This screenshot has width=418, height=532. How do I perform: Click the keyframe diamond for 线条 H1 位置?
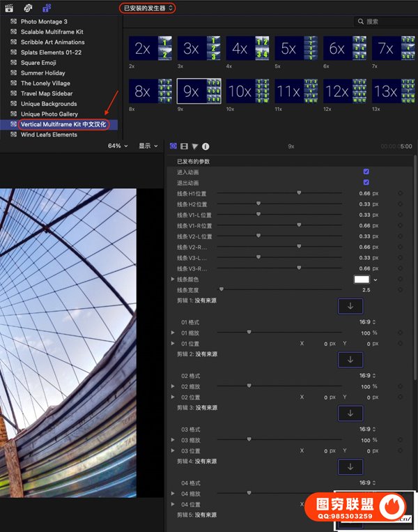pos(400,193)
